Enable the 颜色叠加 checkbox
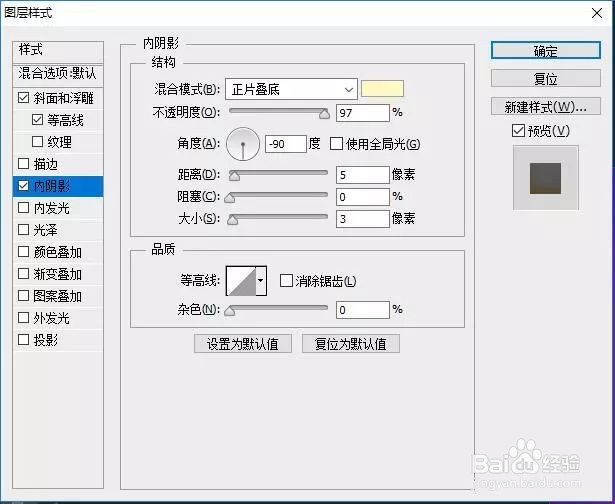This screenshot has height=504, width=615. (x=24, y=251)
